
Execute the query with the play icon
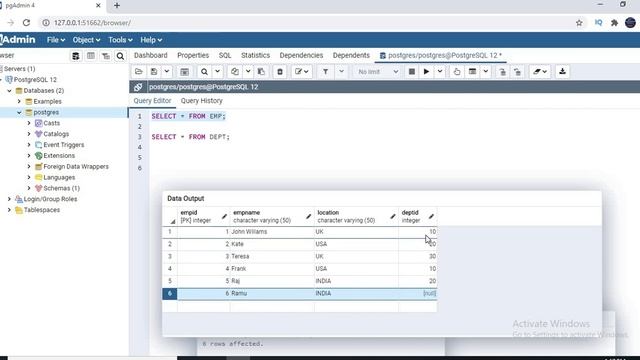[426, 72]
